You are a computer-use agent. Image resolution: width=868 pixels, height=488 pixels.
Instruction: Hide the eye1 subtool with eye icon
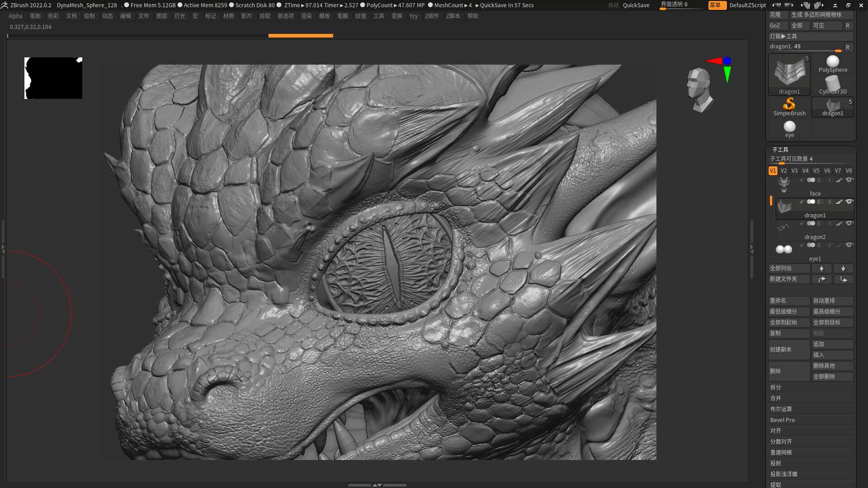click(849, 245)
